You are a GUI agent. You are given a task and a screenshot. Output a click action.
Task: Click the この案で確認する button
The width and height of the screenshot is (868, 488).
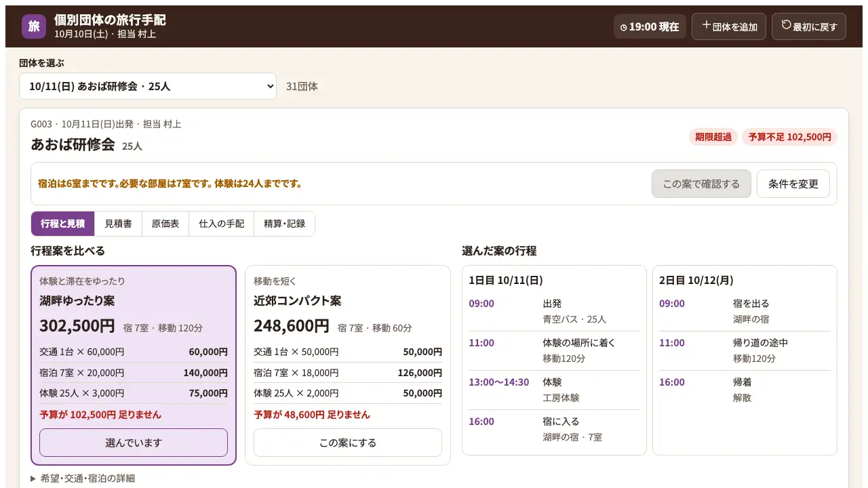click(x=701, y=184)
